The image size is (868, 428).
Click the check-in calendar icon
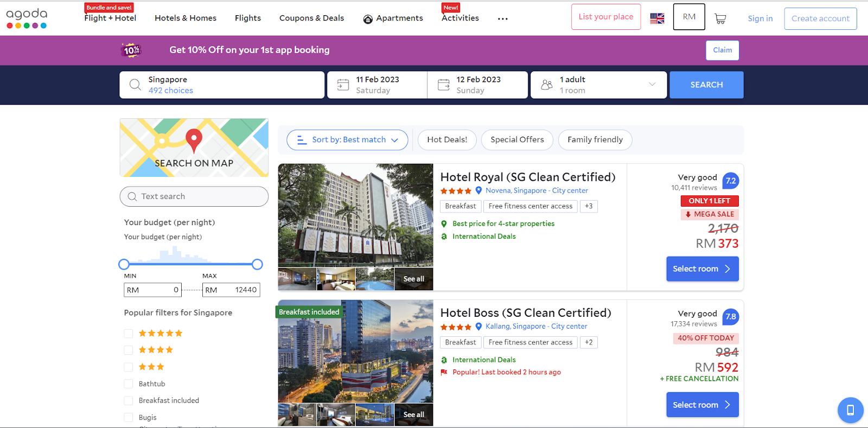click(343, 85)
